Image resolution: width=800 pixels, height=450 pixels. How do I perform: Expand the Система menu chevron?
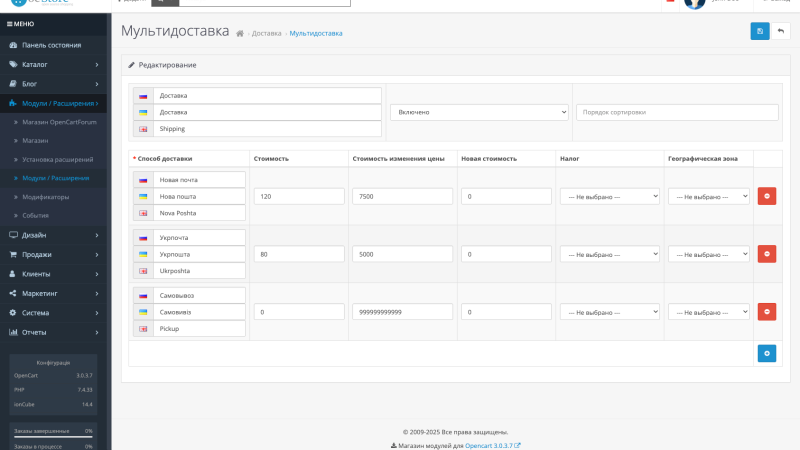97,313
